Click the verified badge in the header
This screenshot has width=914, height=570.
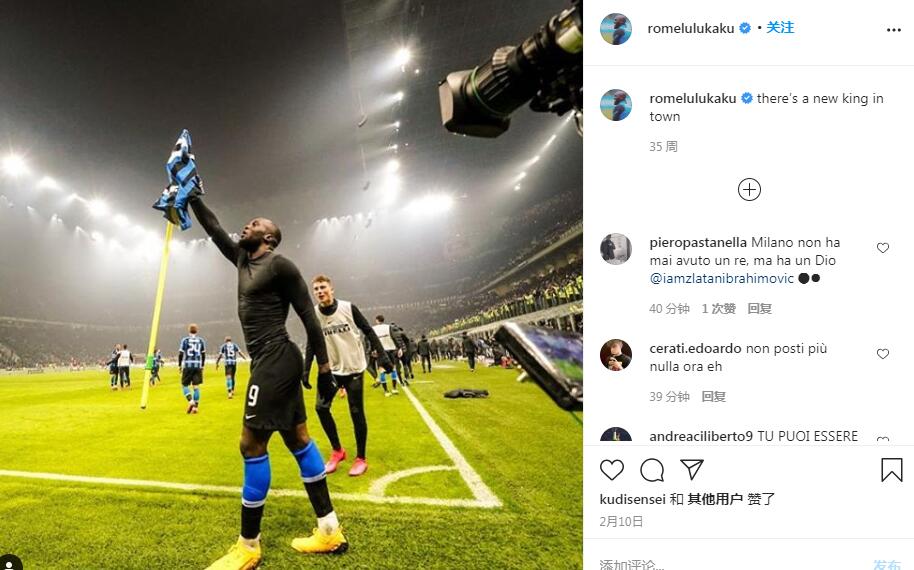745,28
